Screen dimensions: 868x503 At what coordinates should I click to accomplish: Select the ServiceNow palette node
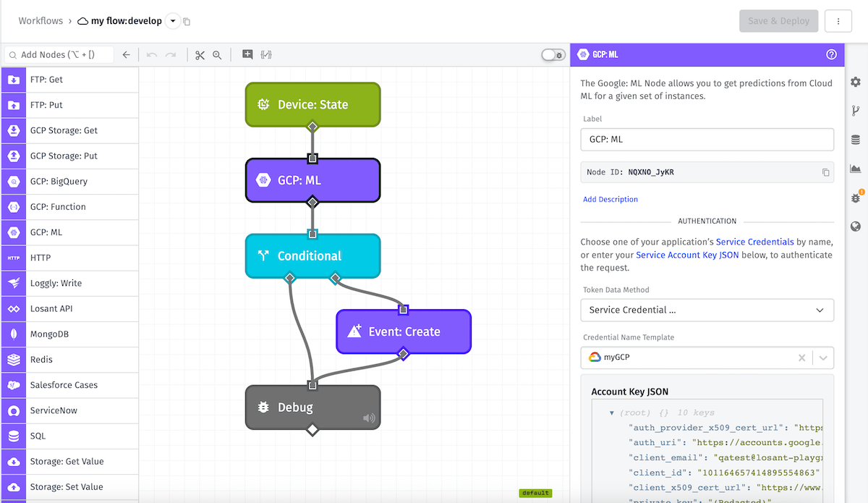coord(69,410)
